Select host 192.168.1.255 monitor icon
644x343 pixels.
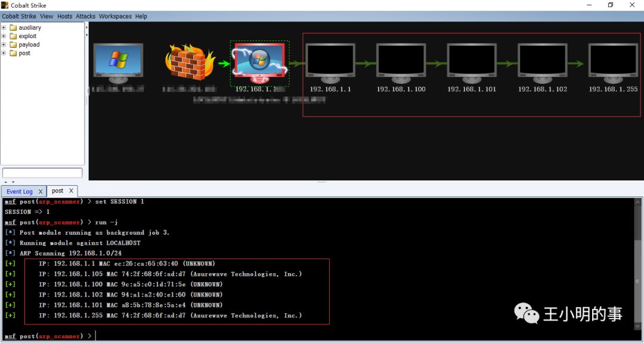(613, 63)
